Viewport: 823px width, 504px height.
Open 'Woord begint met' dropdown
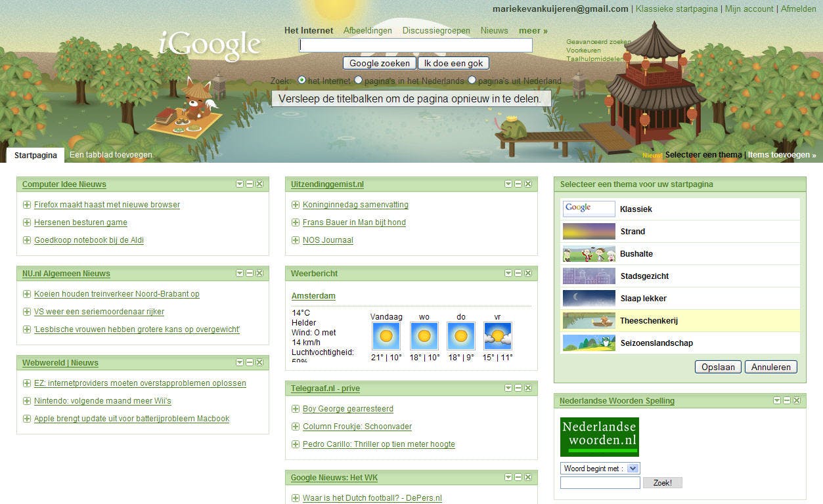coord(600,469)
